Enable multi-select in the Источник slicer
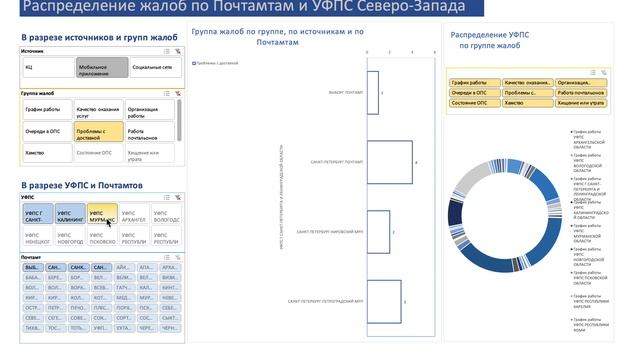This screenshot has width=640, height=360. (167, 51)
